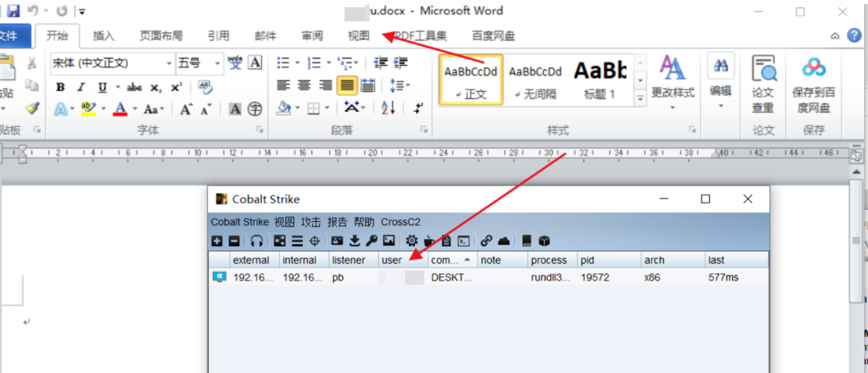Toggle strikethrough formatting
This screenshot has height=373, width=868.
[x=134, y=88]
